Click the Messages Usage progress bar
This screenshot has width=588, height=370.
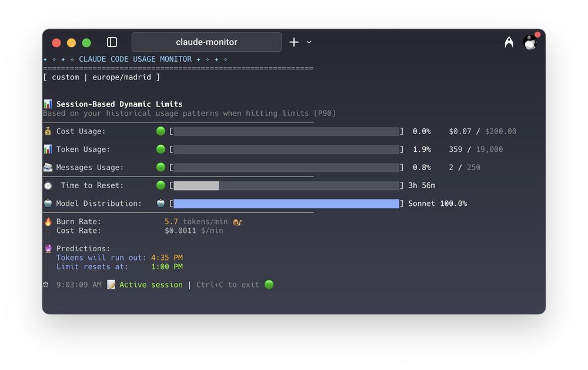coord(286,168)
